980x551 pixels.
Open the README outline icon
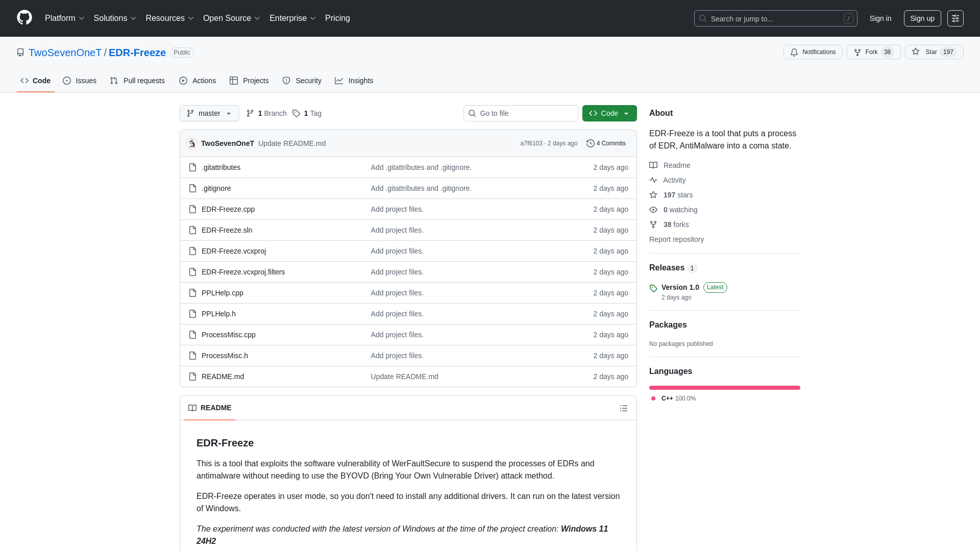pos(624,408)
